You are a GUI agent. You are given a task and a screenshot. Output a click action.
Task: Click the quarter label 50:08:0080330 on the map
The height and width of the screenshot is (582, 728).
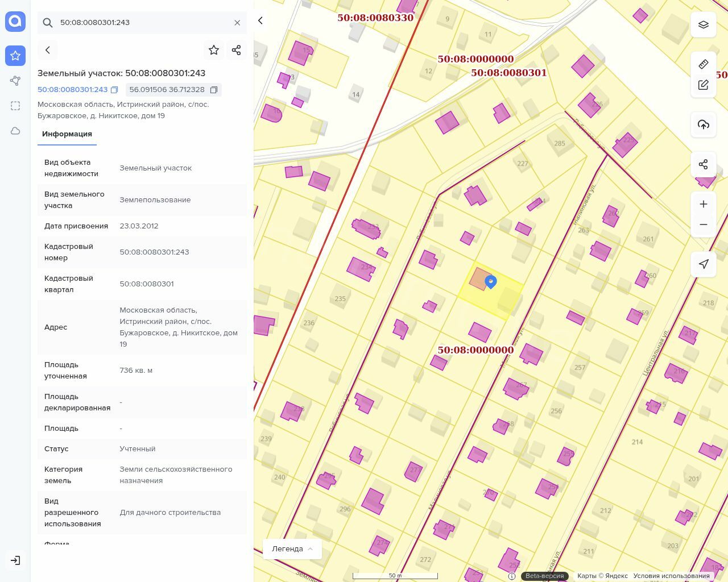tap(375, 18)
